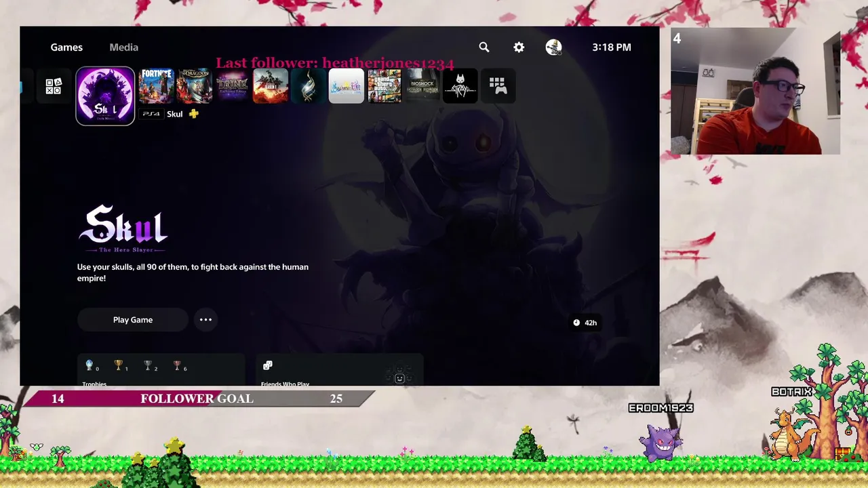Select the silver emblem game tile
Screen dimensions: 868x488
tap(308, 85)
